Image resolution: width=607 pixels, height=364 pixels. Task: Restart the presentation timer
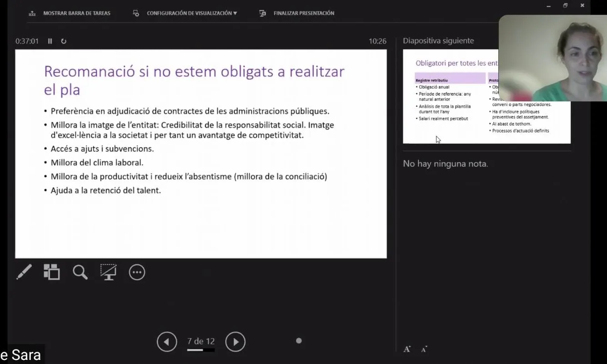point(64,41)
